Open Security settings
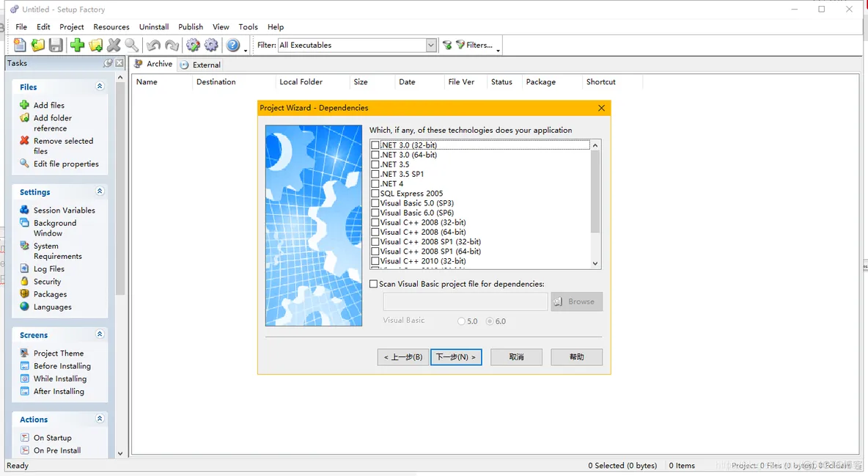Viewport: 868px width, 476px height. point(47,282)
